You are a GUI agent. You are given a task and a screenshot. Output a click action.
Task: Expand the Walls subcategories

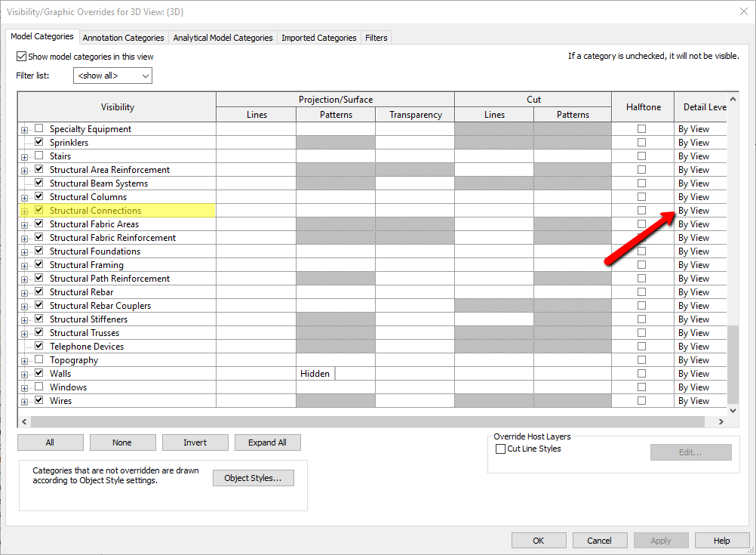(x=24, y=375)
